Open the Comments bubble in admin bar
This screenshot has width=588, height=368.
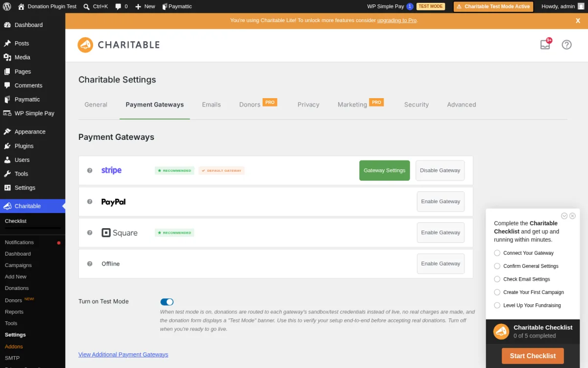click(x=121, y=6)
